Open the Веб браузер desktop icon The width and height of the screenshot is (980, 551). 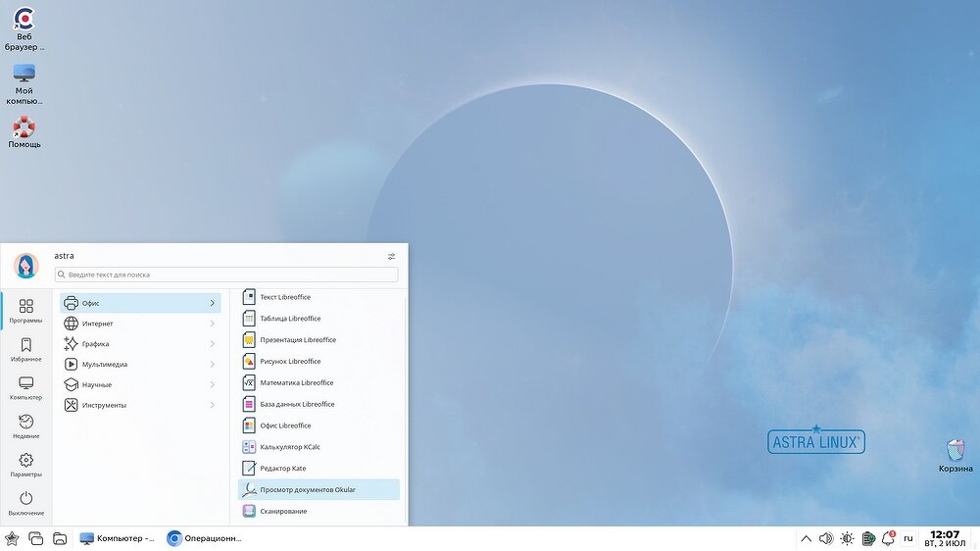pos(24,28)
